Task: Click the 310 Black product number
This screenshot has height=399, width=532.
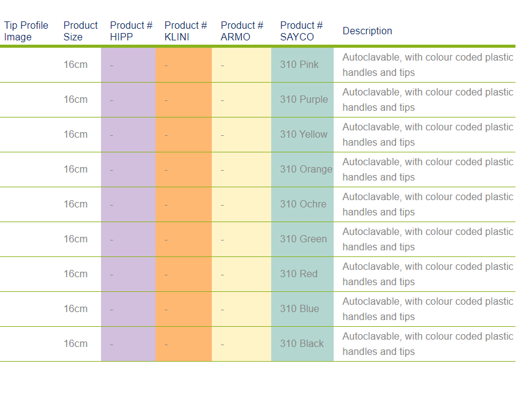Action: 302,344
